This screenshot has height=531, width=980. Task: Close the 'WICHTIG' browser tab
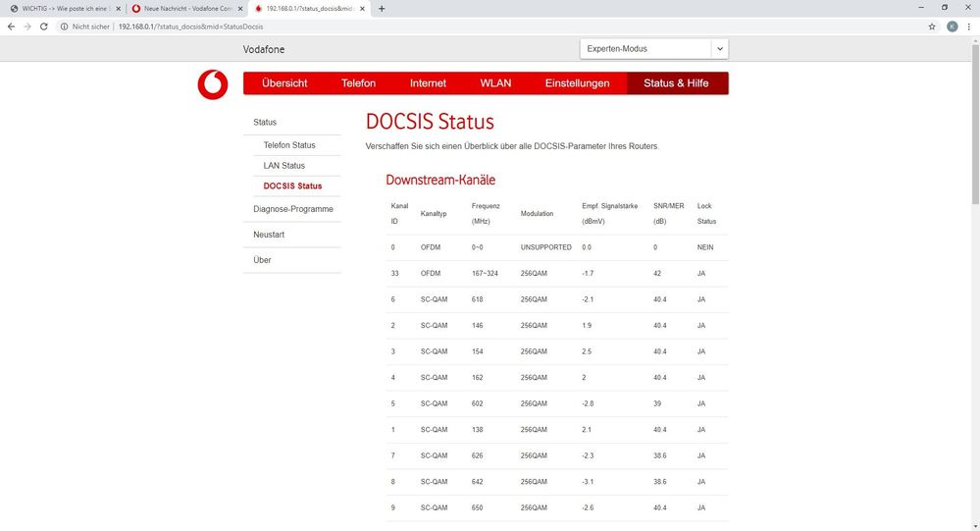pyautogui.click(x=118, y=9)
